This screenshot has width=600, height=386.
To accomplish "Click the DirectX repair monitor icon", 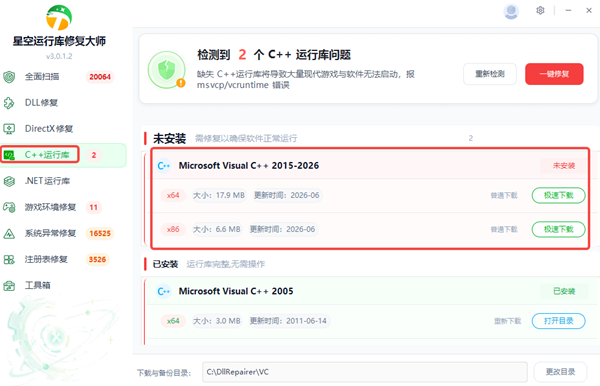I will pyautogui.click(x=9, y=129).
